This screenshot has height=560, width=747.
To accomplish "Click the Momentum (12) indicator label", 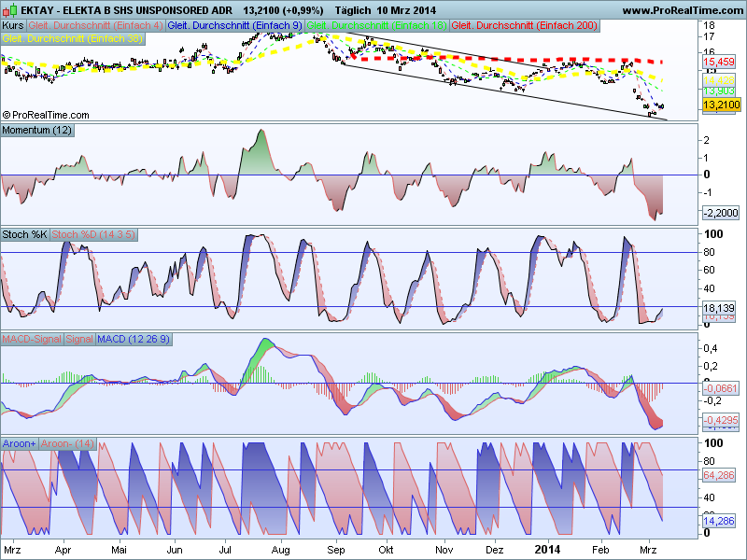I will 36,130.
